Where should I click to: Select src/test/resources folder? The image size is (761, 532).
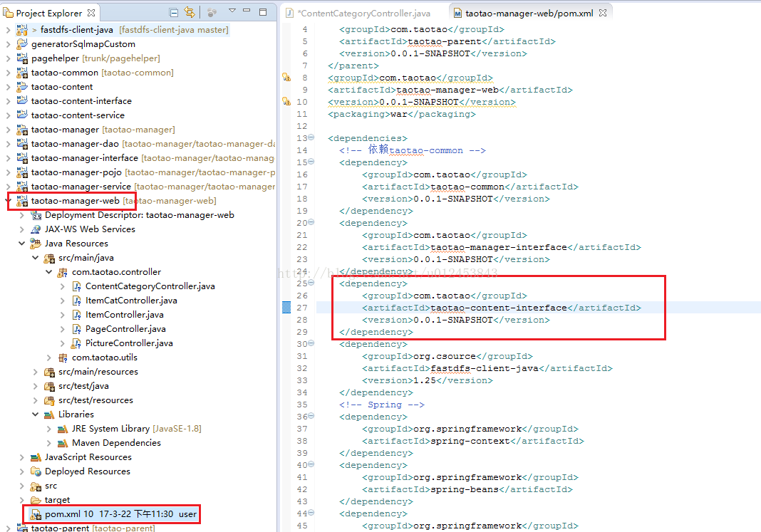tap(95, 400)
